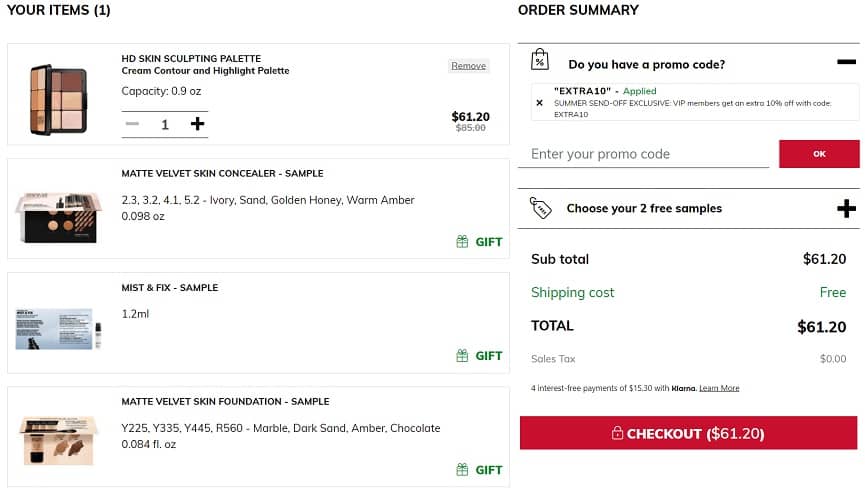
Task: Click Remove on the HD Skin Sculpting Palette
Action: [468, 66]
